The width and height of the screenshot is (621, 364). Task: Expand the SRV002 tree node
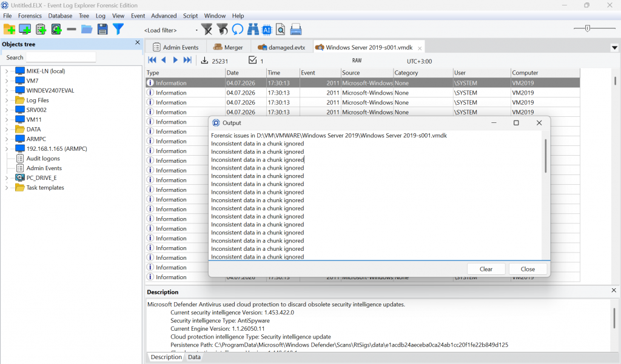[x=6, y=110]
